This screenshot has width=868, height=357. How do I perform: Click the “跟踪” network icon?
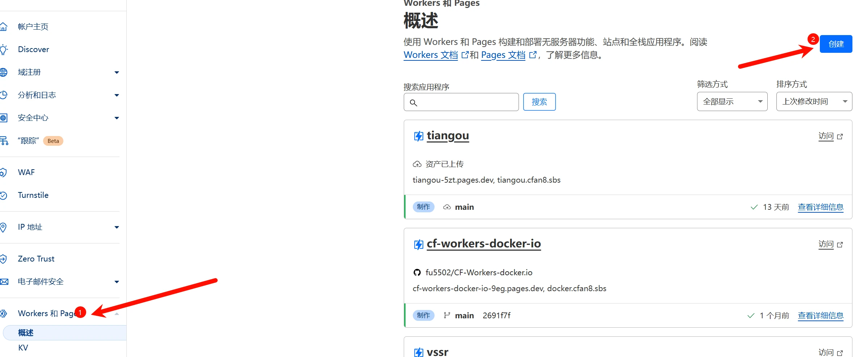click(4, 140)
